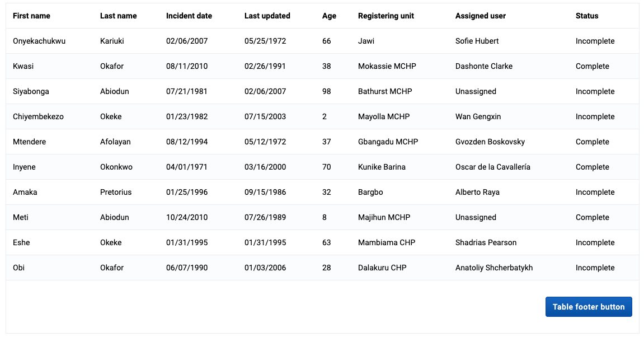Click the Unassigned cell for Siyabonga

476,91
